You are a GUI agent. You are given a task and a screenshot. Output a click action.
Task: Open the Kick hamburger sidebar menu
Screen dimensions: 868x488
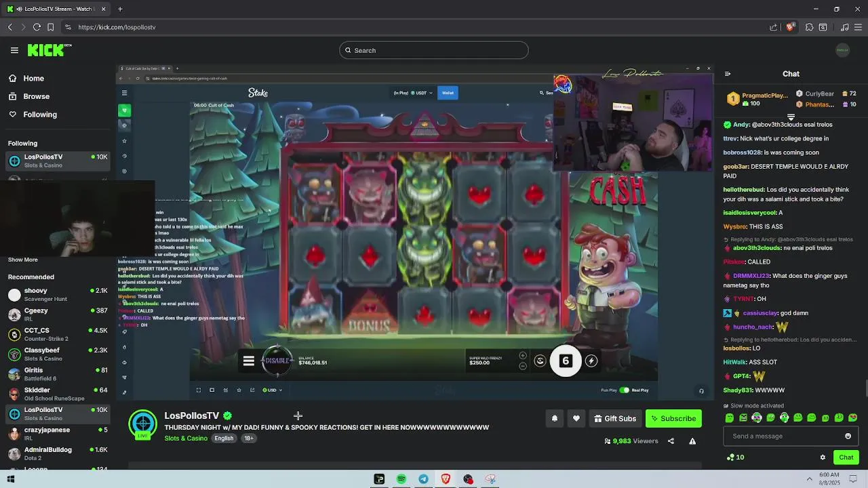14,50
